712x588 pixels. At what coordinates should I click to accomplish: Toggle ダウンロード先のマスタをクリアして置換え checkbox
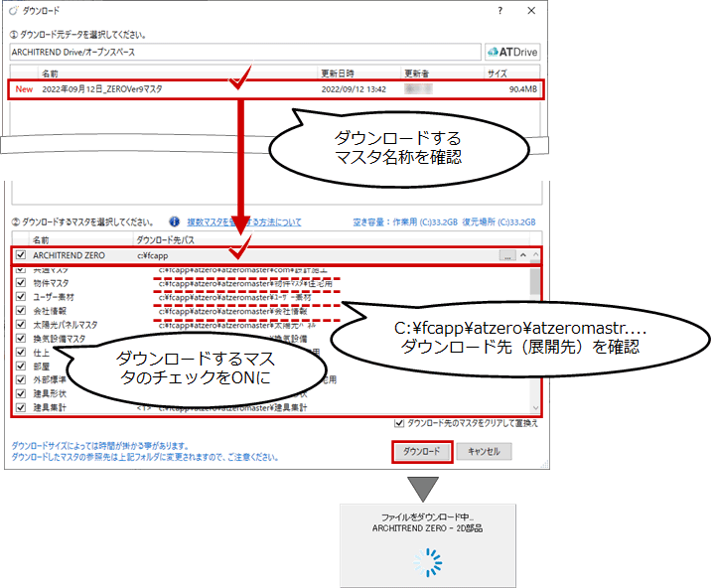(399, 423)
